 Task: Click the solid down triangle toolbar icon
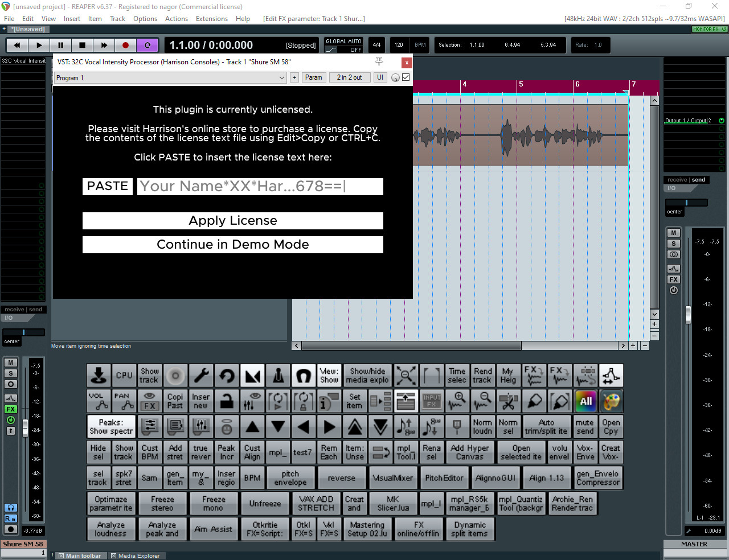(x=278, y=427)
